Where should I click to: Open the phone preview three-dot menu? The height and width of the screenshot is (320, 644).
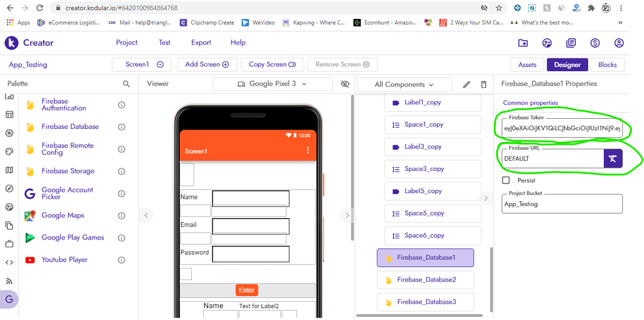308,150
